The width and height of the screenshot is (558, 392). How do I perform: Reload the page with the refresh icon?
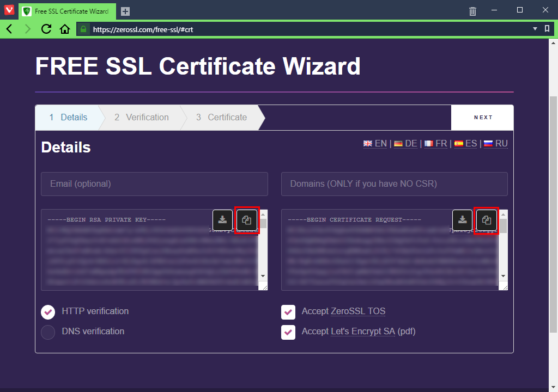(x=46, y=29)
